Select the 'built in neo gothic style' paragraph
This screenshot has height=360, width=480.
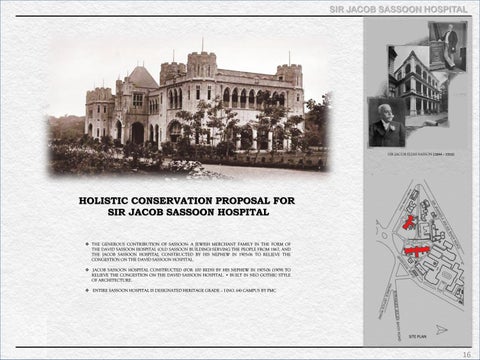pyautogui.click(x=191, y=275)
